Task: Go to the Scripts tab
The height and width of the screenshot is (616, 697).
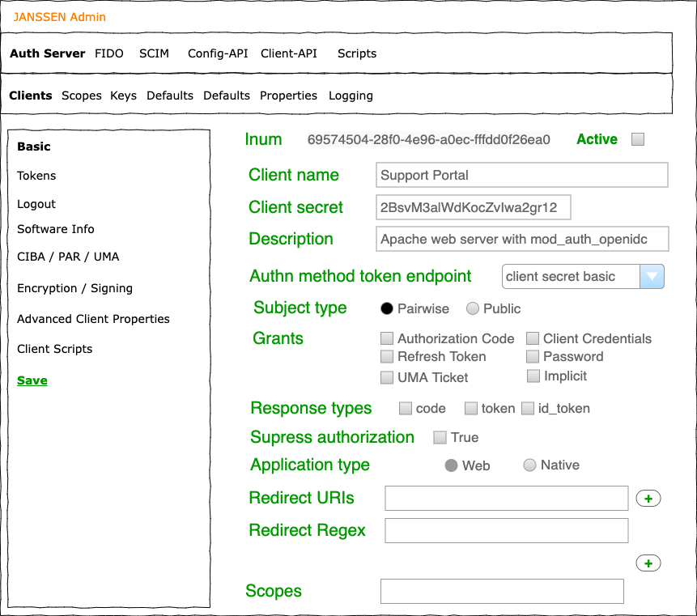Action: 357,53
